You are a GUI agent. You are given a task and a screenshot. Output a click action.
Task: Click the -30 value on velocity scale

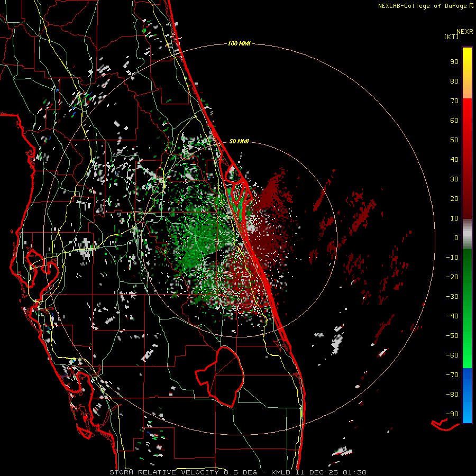pos(452,297)
